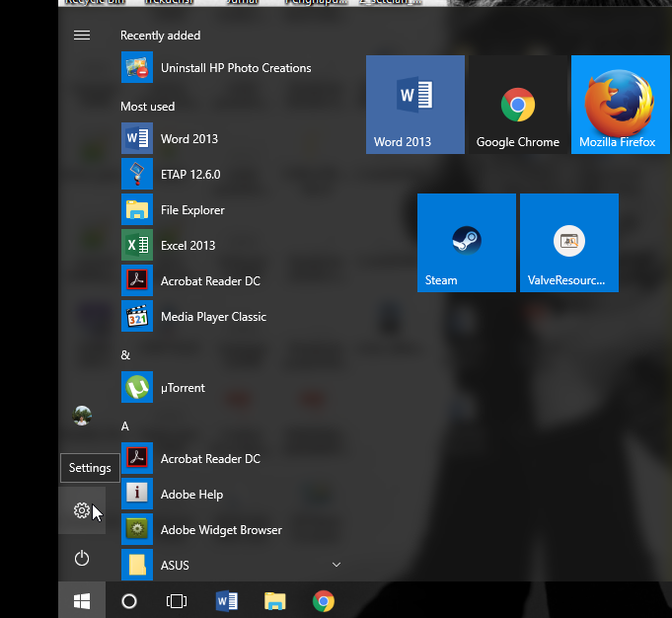This screenshot has height=618, width=672.
Task: Click 'Uninstall HP Photo Creations' label text
Action: pos(236,68)
